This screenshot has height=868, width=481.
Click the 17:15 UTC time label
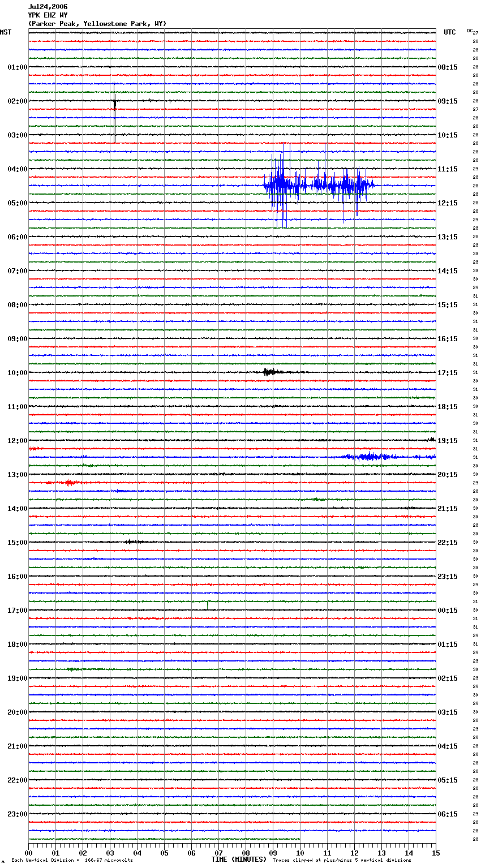point(448,373)
